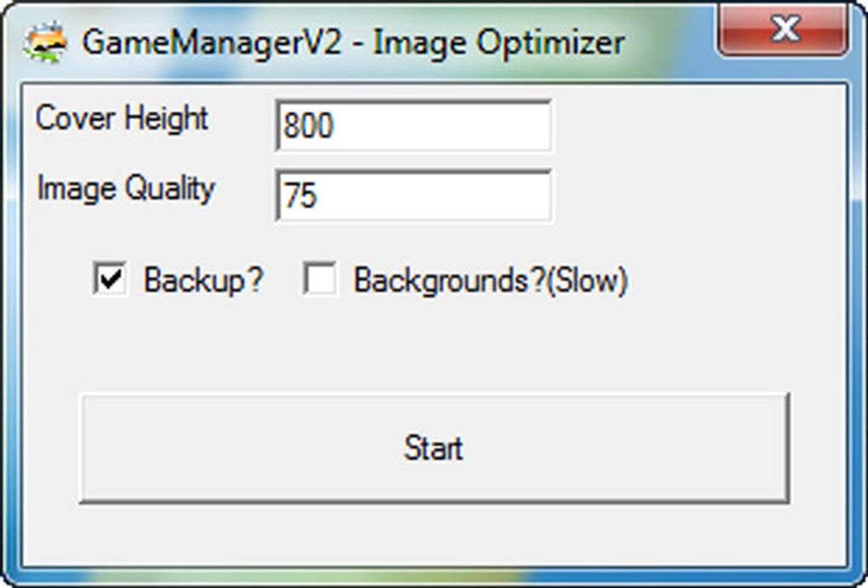
Task: Toggle the Backup? checkbox
Action: point(110,278)
